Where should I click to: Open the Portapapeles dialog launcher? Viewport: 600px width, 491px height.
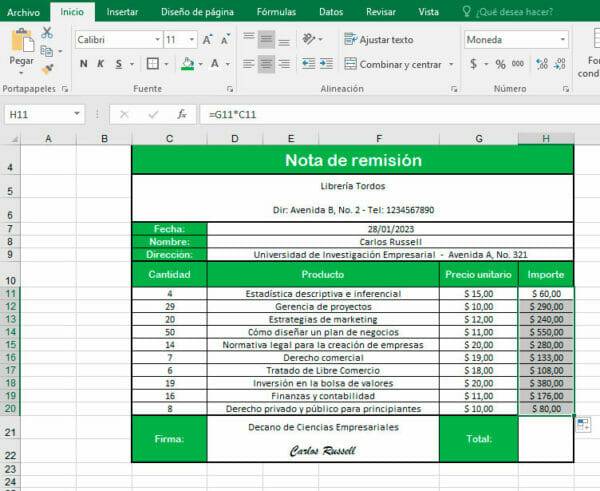[65, 89]
